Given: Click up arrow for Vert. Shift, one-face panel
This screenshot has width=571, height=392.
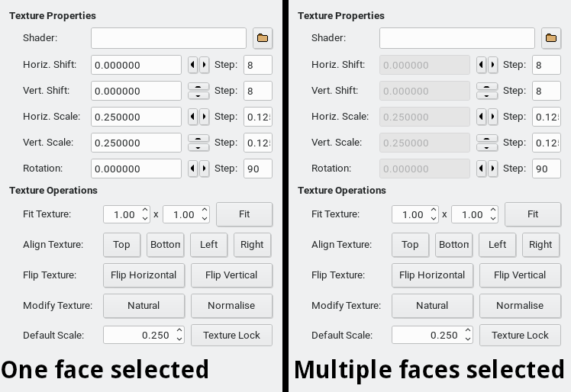Looking at the screenshot, I should tap(198, 86).
